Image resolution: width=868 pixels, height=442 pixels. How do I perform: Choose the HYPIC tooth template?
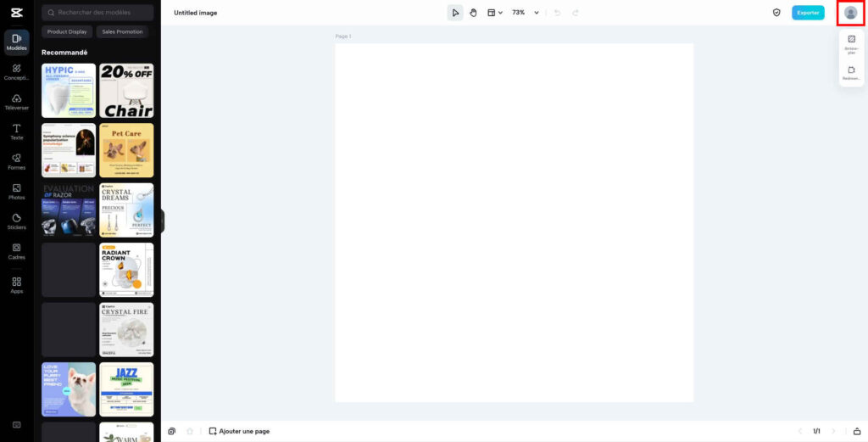coord(69,90)
